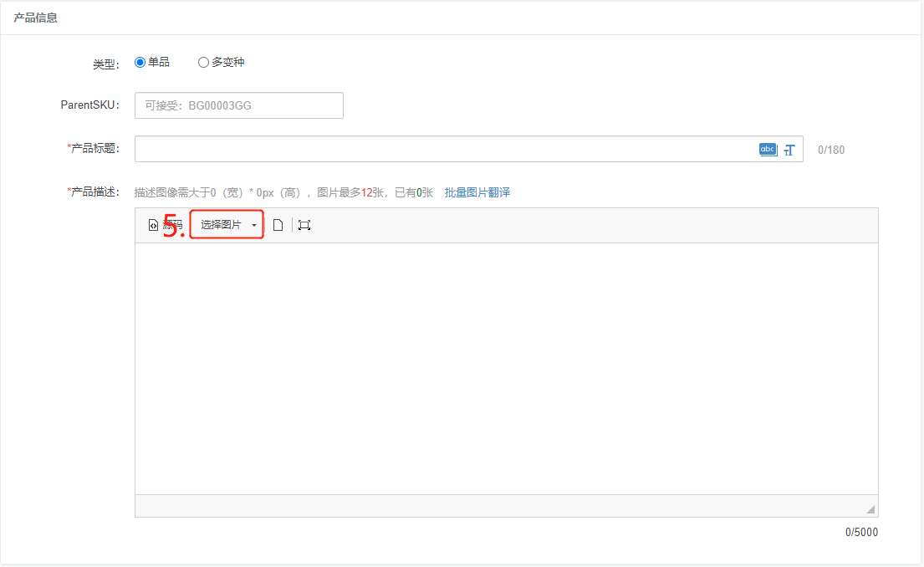Select the 单品 radio button
Viewport: 924px width, 567px height.
pyautogui.click(x=140, y=63)
